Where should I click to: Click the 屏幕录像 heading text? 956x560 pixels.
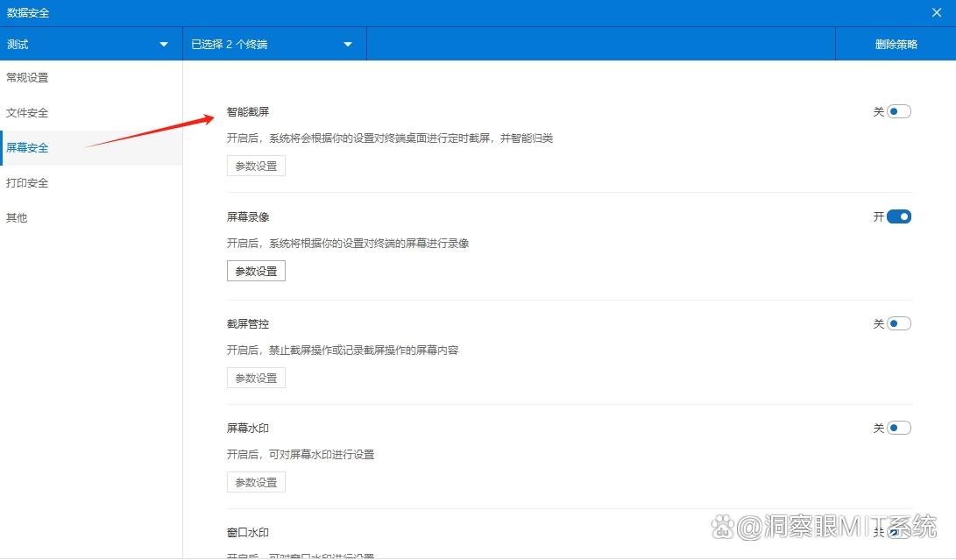pos(247,216)
